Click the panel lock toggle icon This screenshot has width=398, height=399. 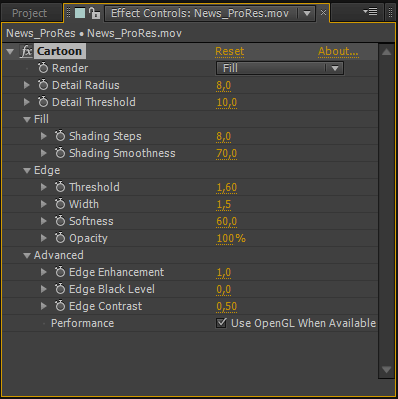95,13
